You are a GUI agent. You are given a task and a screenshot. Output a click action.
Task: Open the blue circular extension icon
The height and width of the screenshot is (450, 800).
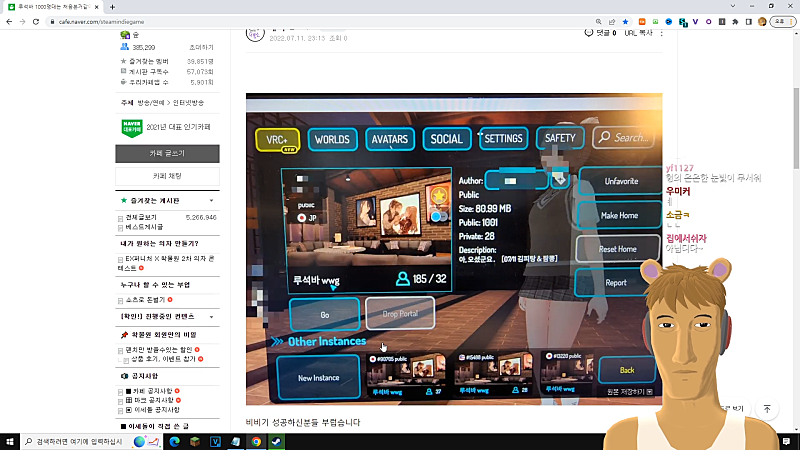pyautogui.click(x=668, y=22)
